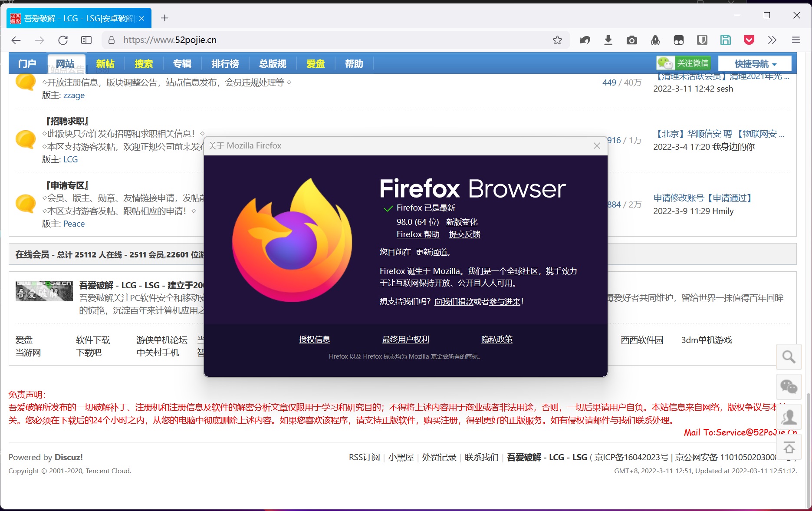Open a new tab with plus button

click(164, 18)
